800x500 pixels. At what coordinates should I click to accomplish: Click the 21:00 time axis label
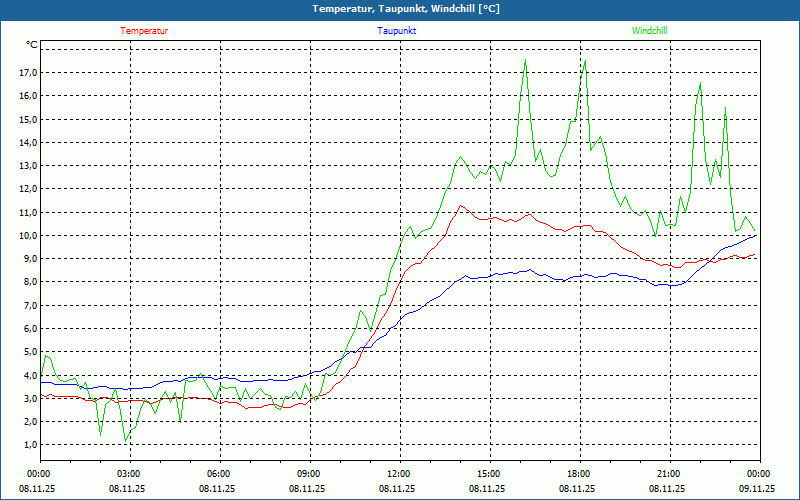(x=669, y=474)
